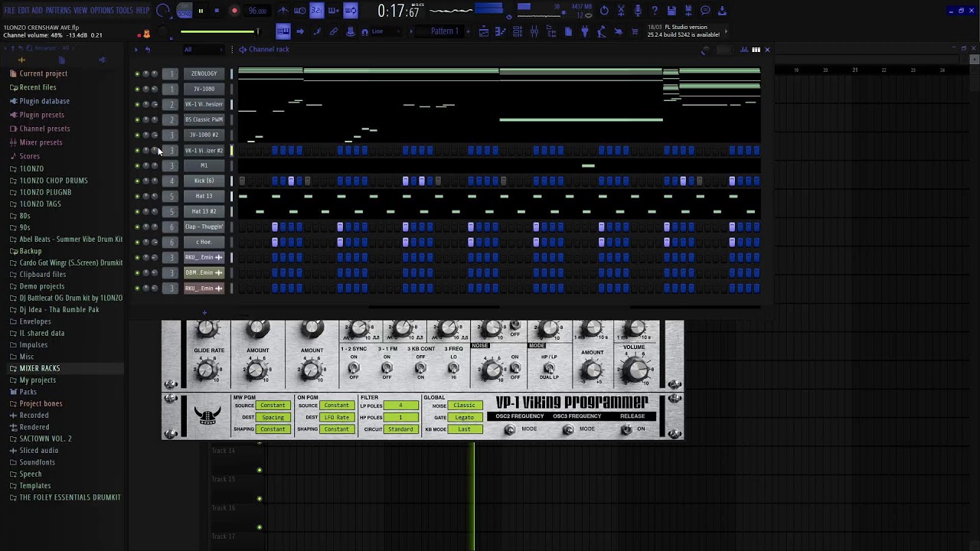Screen dimensions: 980x551
Task: Pause playback with the pause button
Action: pos(201,11)
